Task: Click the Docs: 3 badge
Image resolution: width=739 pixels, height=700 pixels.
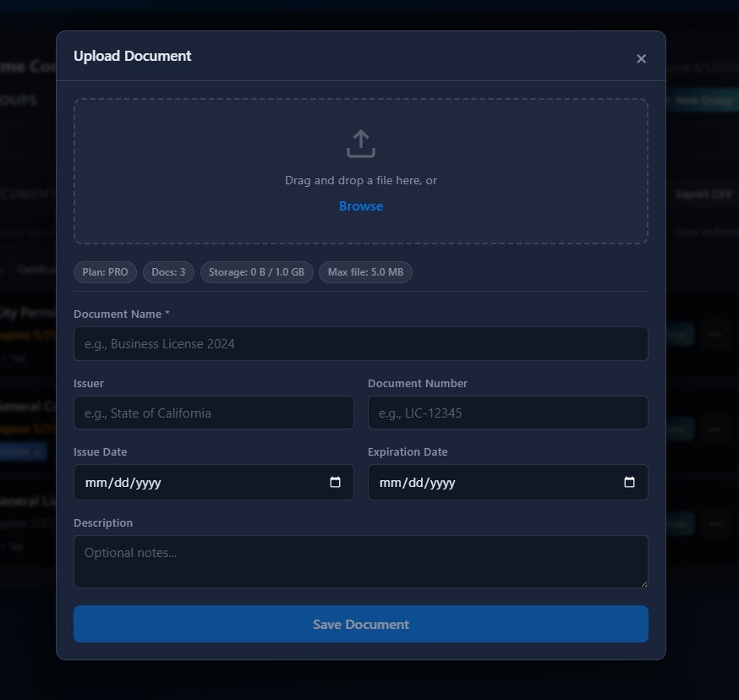Action: point(168,272)
